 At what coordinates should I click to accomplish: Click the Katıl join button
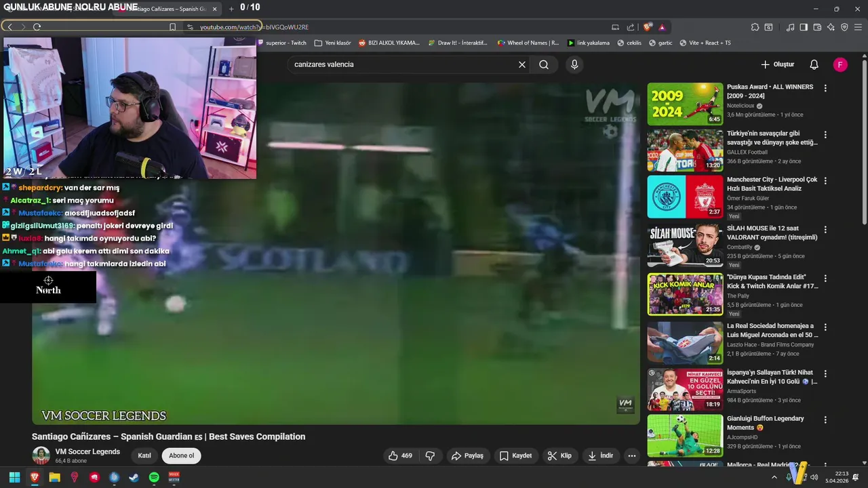tap(144, 455)
